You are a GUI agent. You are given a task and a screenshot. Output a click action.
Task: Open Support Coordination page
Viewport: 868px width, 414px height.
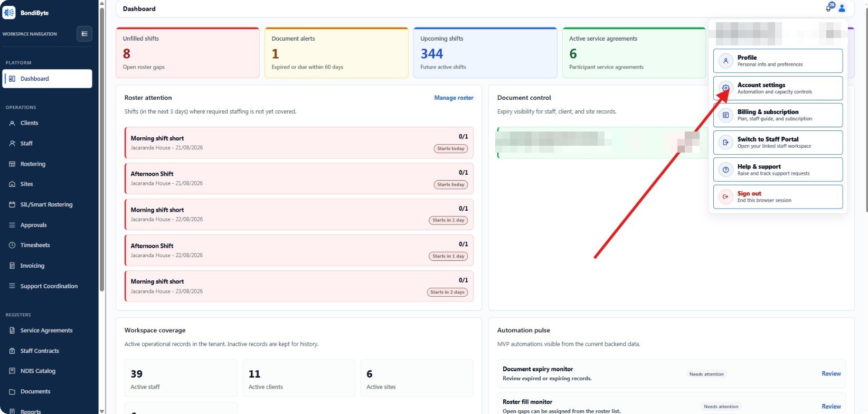click(47, 286)
